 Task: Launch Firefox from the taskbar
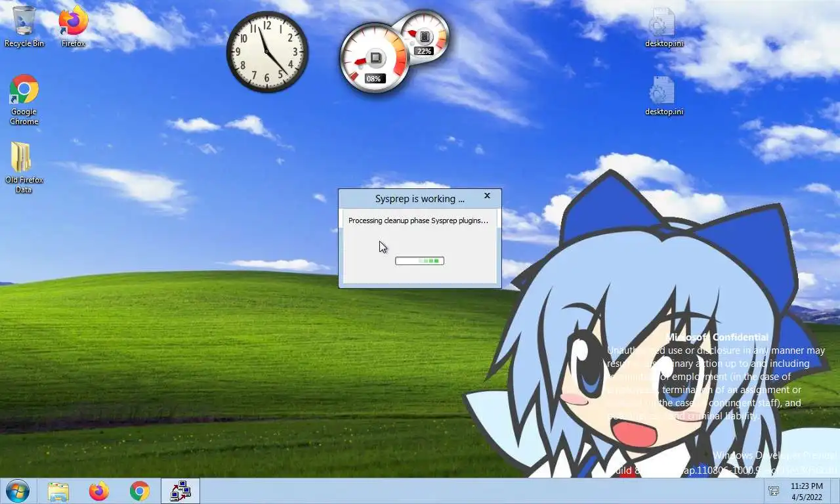[99, 491]
